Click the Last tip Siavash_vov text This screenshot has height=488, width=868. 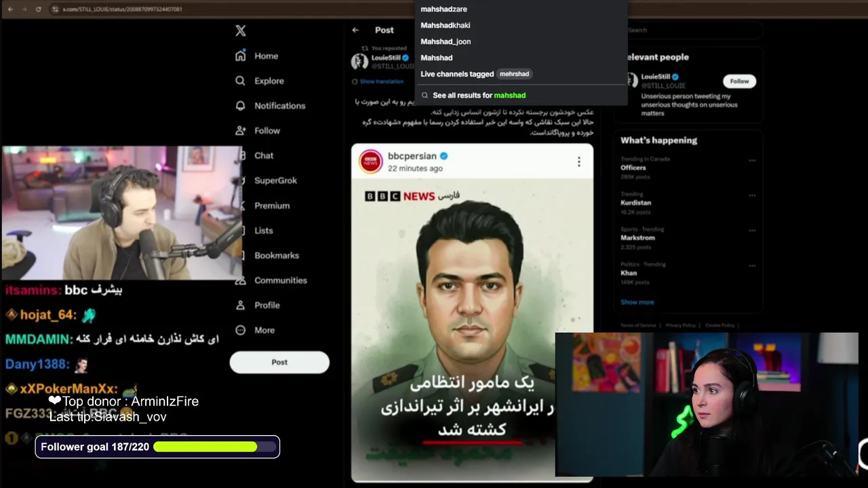coord(108,417)
